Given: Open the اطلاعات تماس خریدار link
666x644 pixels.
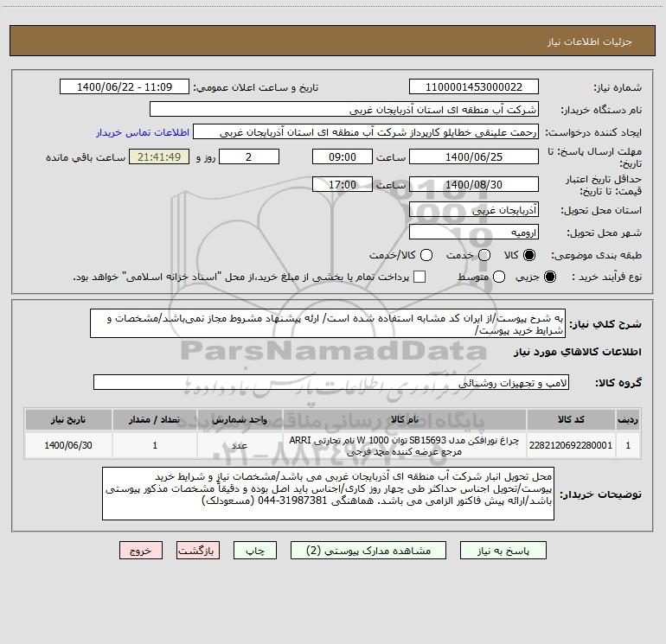Looking at the screenshot, I should click(143, 132).
